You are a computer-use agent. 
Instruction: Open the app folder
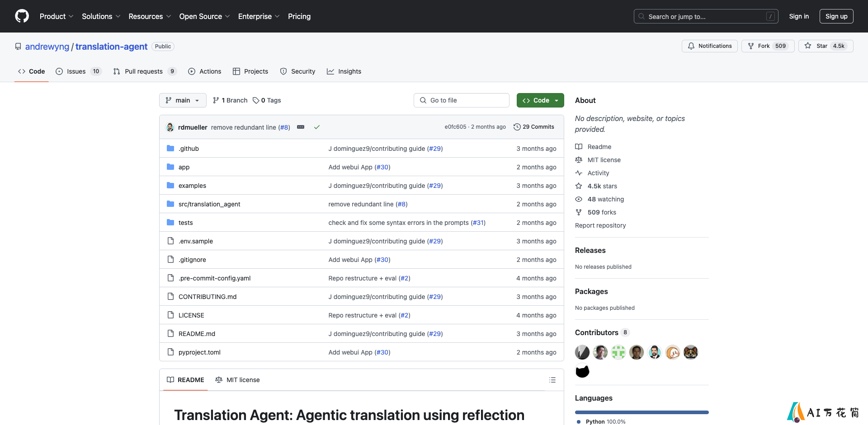184,167
